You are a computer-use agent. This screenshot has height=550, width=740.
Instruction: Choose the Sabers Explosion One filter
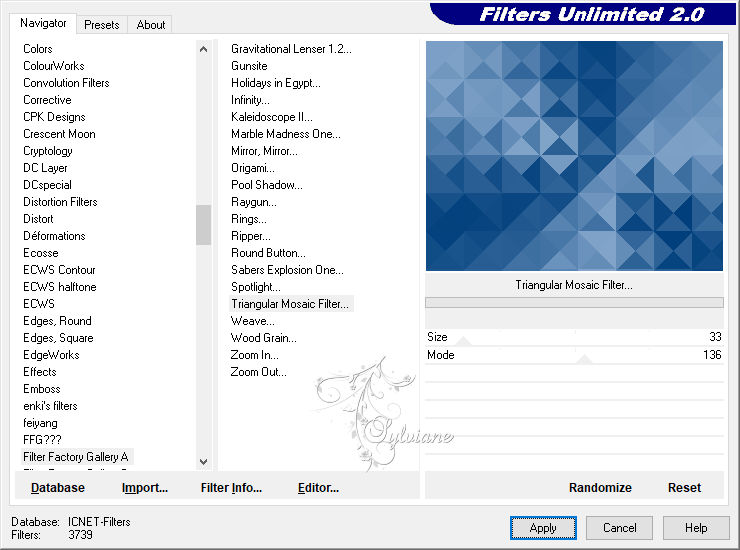(x=287, y=270)
